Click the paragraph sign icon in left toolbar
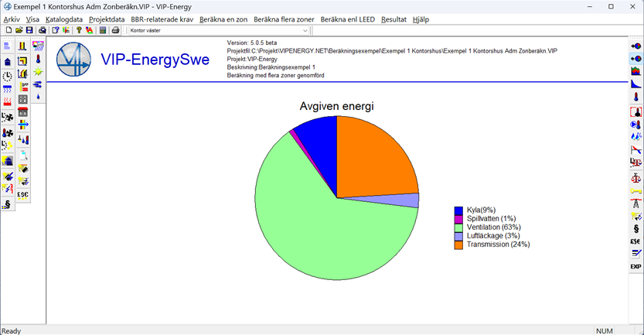 coord(8,204)
